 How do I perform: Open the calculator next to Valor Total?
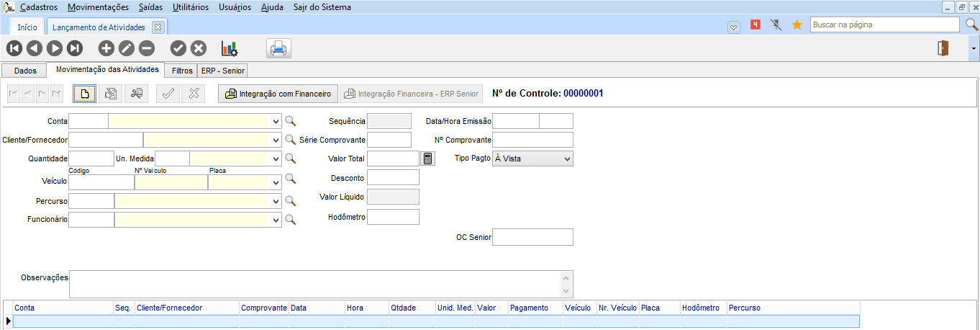point(428,159)
